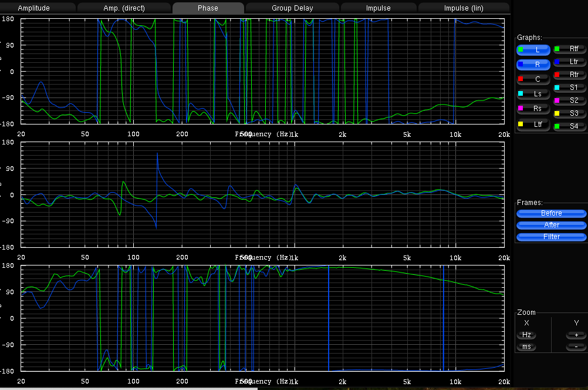Viewport: 588px width, 390px height.
Task: Enable the Ltr channel graph
Action: click(569, 62)
